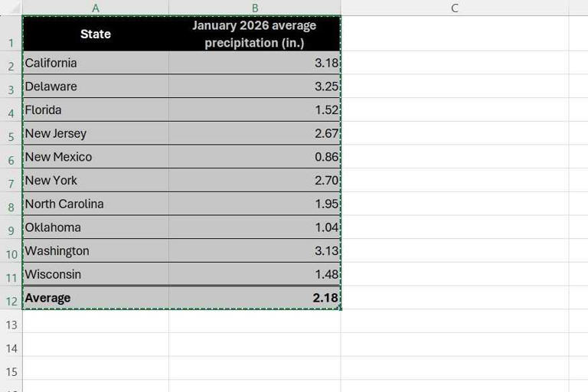
Task: Select the bold Average label cell
Action: tap(96, 298)
